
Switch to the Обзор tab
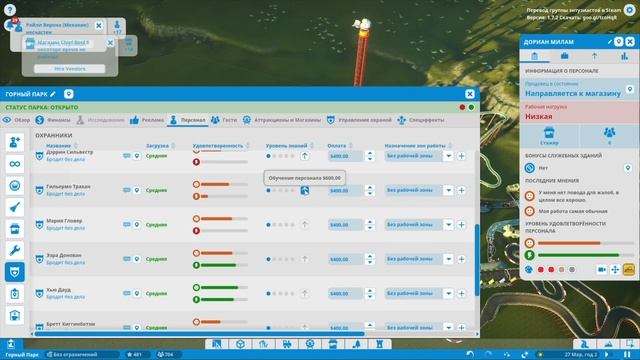pos(16,120)
